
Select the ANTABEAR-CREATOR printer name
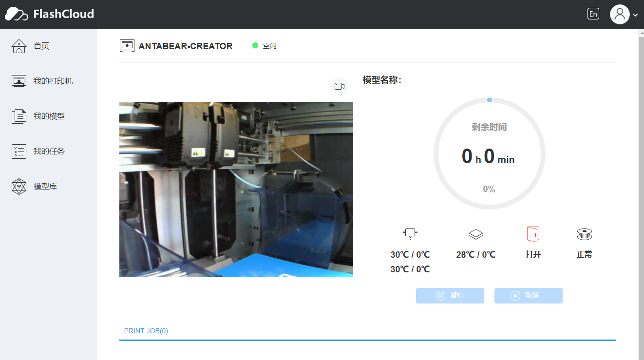click(x=186, y=46)
